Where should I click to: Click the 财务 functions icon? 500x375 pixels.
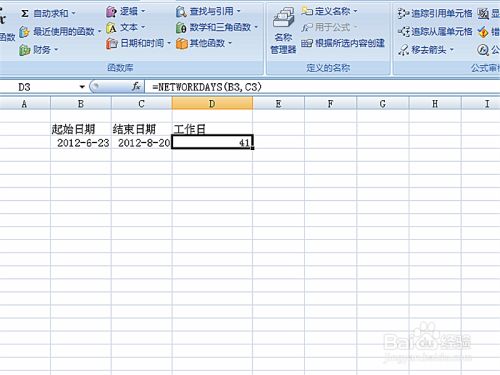coord(24,50)
